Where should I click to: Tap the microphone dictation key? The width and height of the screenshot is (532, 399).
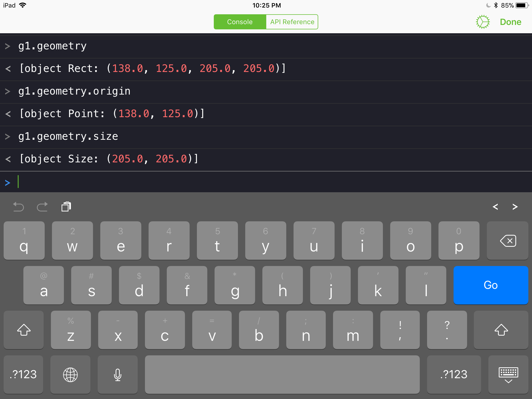click(117, 375)
